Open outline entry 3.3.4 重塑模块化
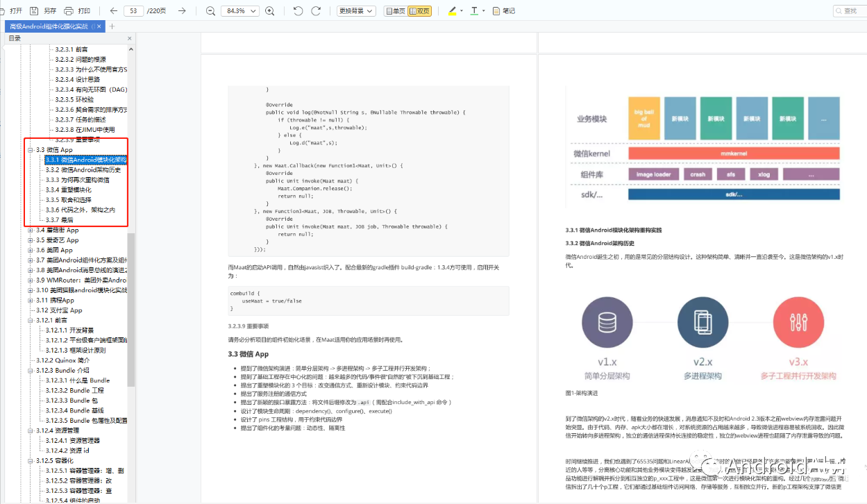This screenshot has width=867, height=504. (68, 190)
